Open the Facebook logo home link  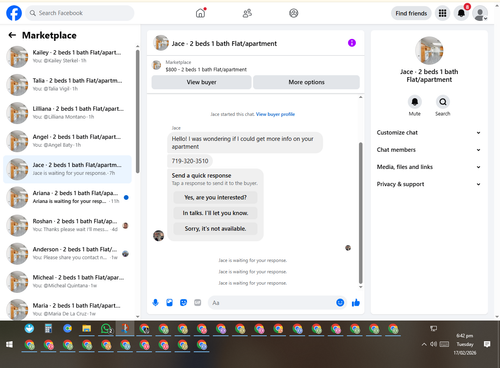[14, 13]
